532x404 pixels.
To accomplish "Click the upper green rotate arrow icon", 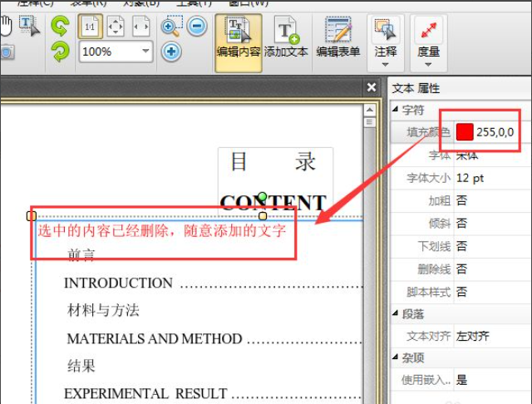I will coord(60,27).
